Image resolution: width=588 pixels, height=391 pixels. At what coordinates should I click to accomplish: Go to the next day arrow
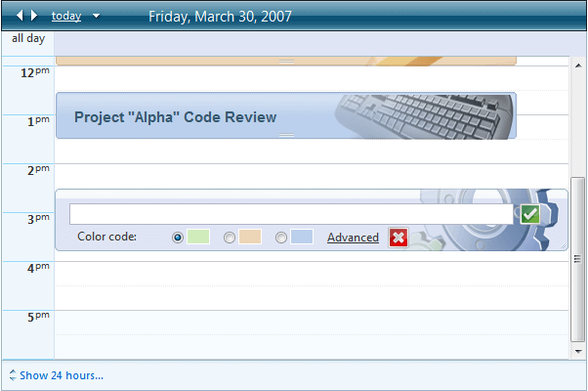click(35, 16)
